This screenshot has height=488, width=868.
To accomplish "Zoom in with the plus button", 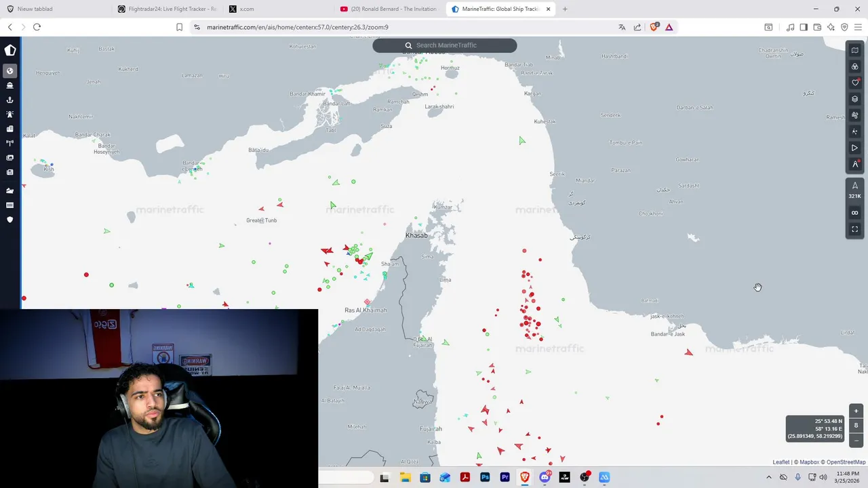I will point(856,411).
